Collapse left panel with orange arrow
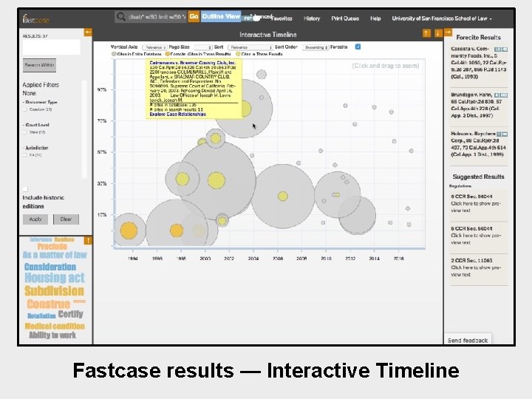Image resolution: width=532 pixels, height=399 pixels. 88,33
